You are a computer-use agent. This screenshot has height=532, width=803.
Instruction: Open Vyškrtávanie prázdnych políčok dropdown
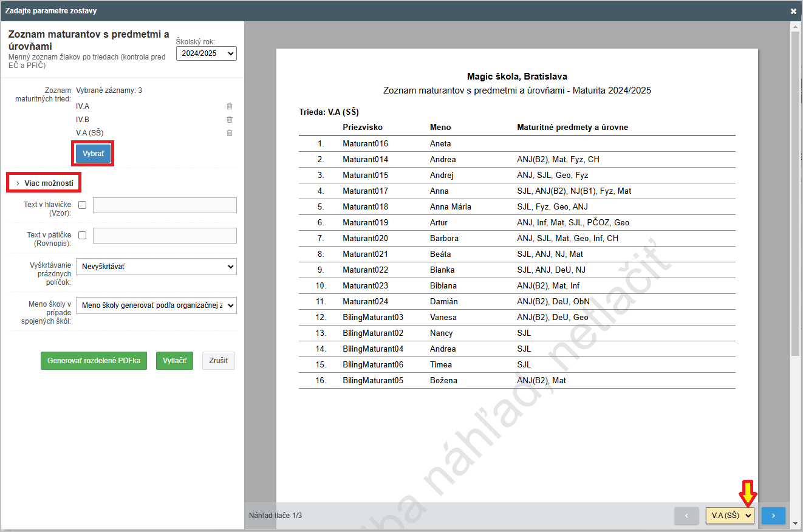(156, 266)
